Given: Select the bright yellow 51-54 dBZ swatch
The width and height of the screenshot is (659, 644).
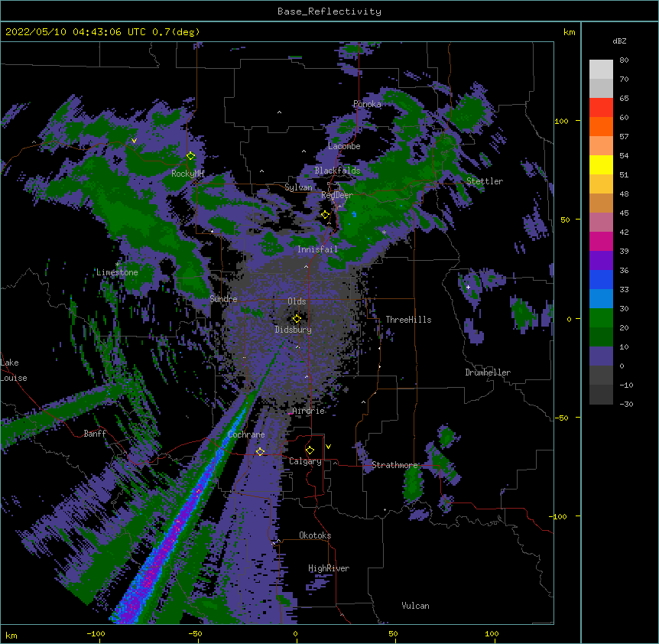Looking at the screenshot, I should (601, 165).
